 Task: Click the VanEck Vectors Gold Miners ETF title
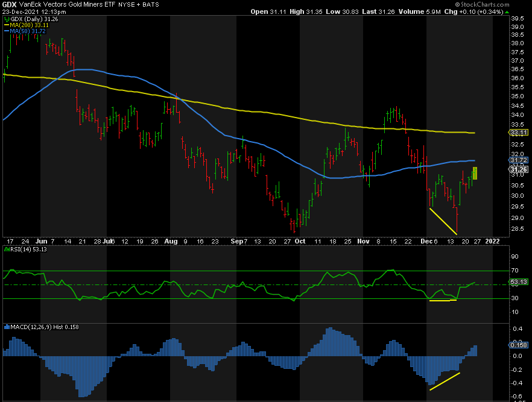pos(67,5)
